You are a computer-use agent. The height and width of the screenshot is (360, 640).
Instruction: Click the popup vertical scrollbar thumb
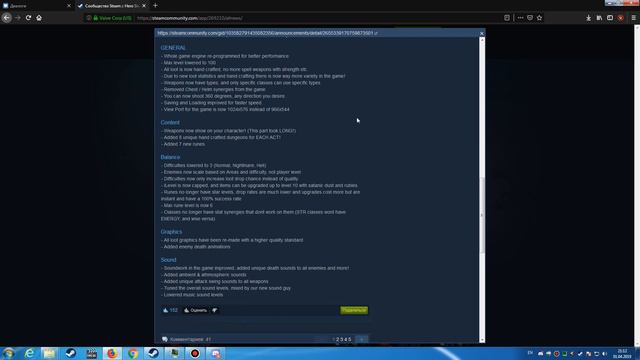pos(482,215)
